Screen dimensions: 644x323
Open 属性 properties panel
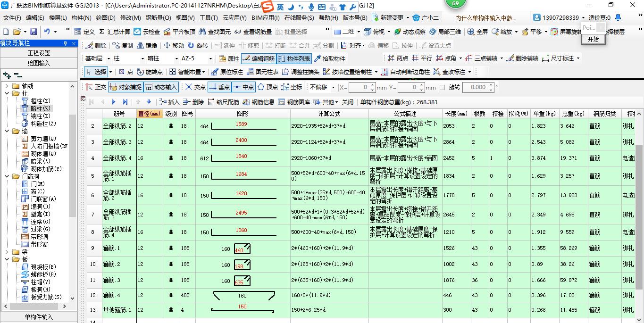pyautogui.click(x=229, y=58)
